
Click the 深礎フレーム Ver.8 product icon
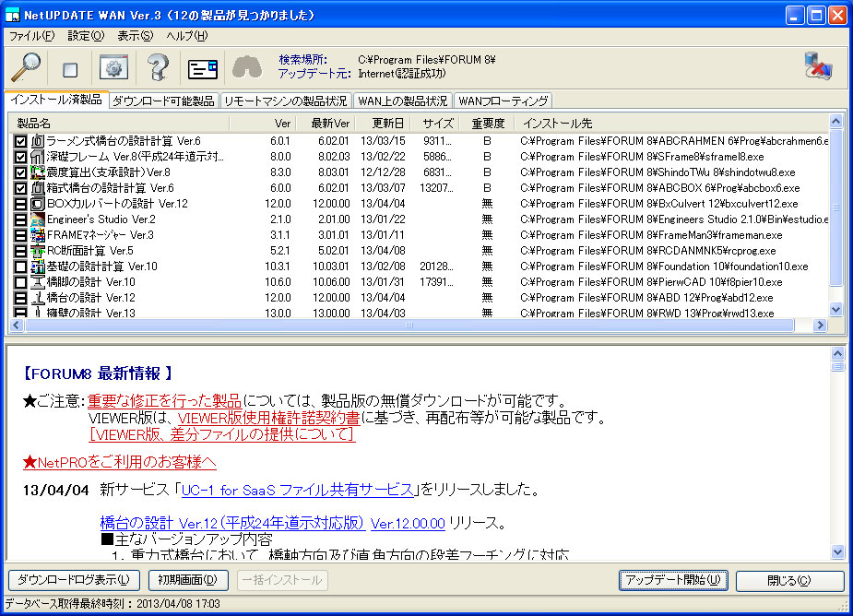pyautogui.click(x=38, y=157)
